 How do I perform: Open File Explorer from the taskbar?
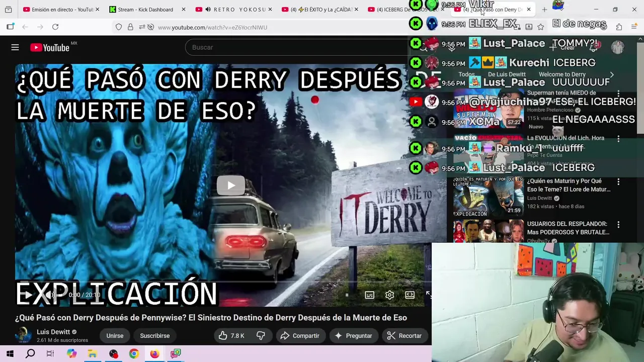point(92,354)
